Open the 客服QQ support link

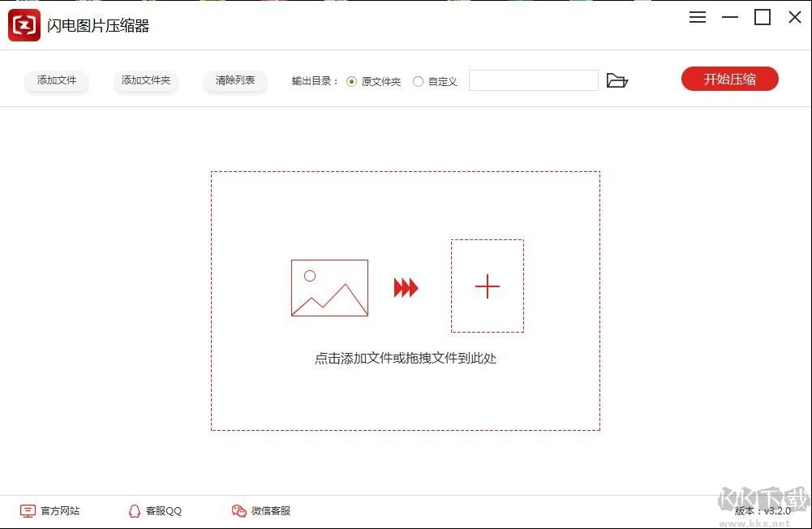point(162,511)
